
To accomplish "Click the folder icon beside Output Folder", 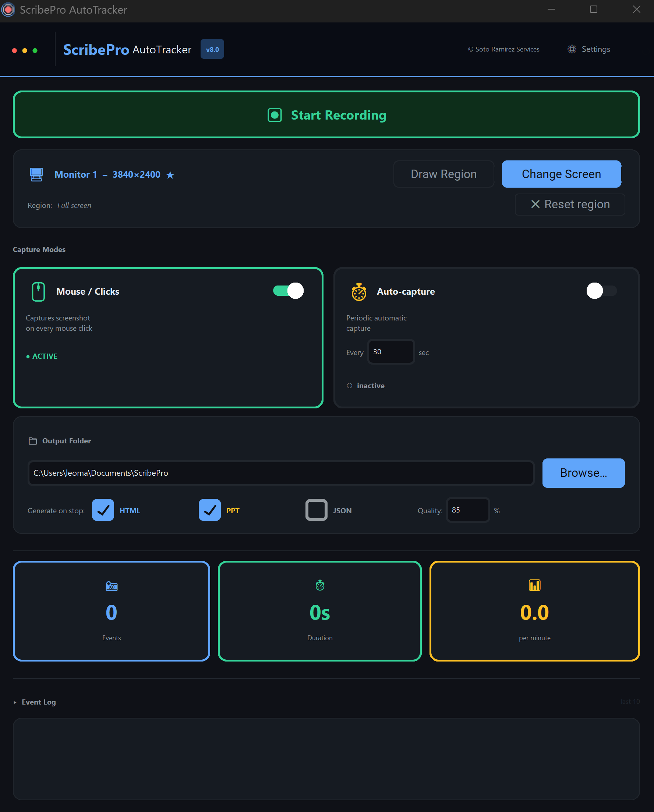I will tap(33, 441).
